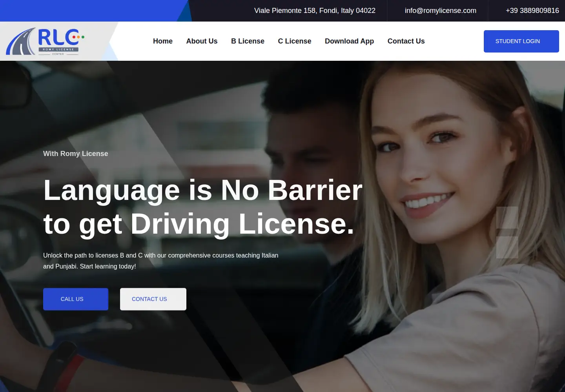Click the +39 3889809816 phone number

pyautogui.click(x=532, y=11)
